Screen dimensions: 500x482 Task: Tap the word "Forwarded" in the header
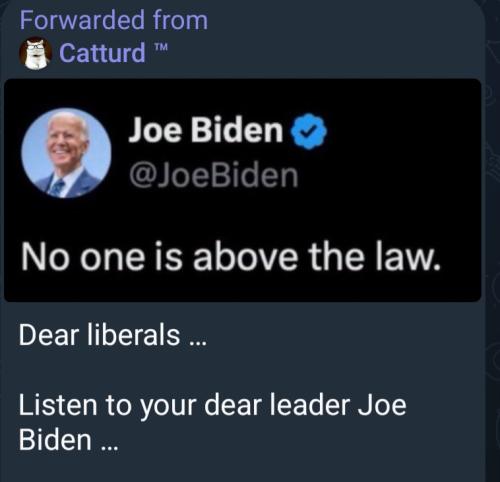click(82, 20)
